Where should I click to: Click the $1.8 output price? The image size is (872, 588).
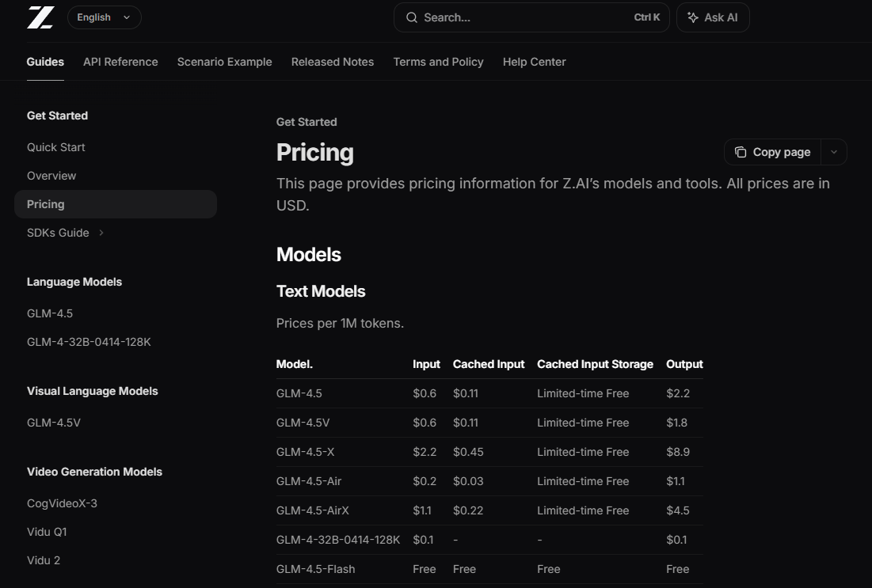[x=677, y=423]
